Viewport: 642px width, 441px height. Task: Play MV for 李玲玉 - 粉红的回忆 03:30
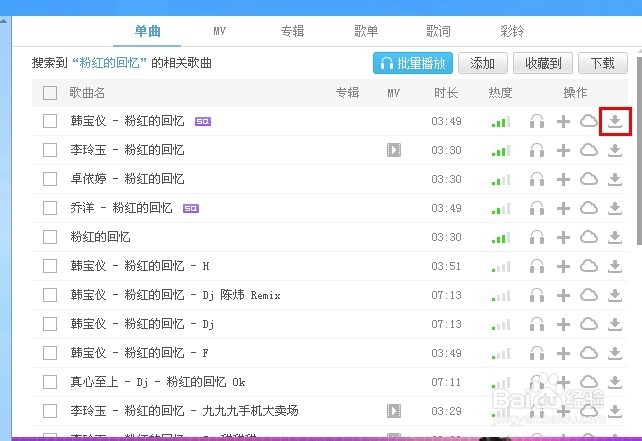[394, 150]
